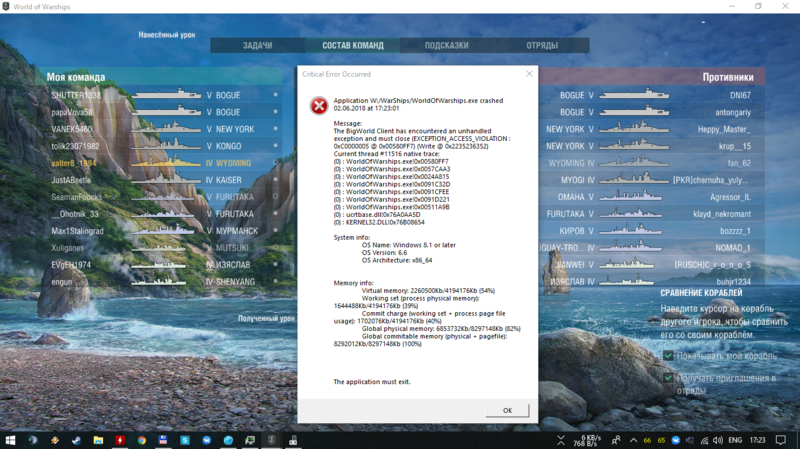Select highlighted player valter8_1894 row
Screen dimensions: 800x449
[x=165, y=163]
